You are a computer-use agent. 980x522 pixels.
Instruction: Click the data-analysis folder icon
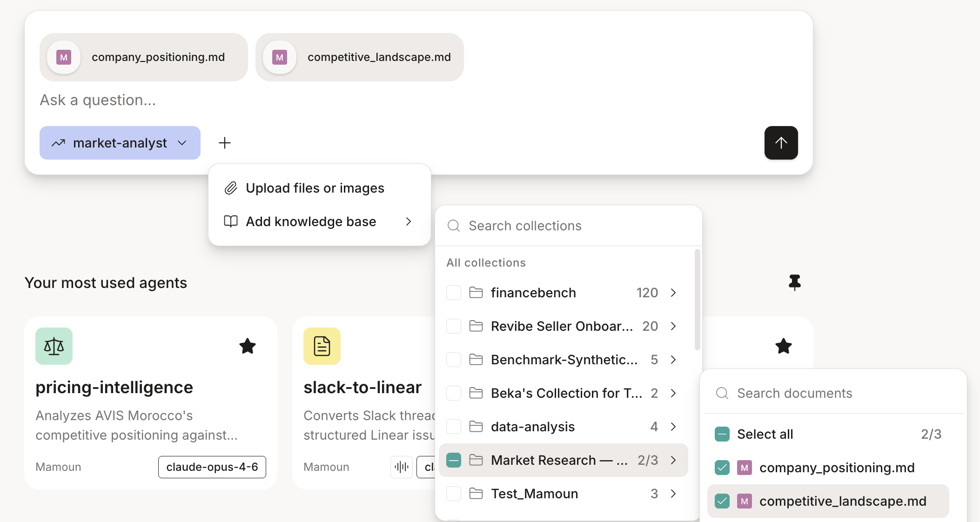coord(476,427)
